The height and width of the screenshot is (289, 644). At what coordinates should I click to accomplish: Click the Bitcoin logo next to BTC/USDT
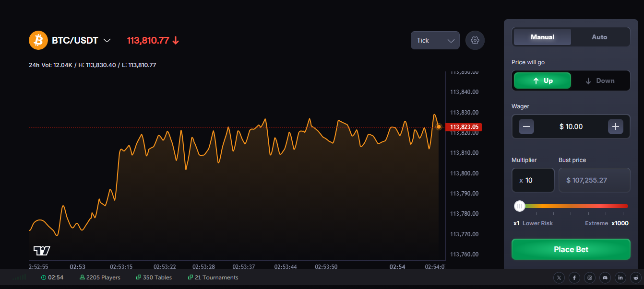coord(38,40)
